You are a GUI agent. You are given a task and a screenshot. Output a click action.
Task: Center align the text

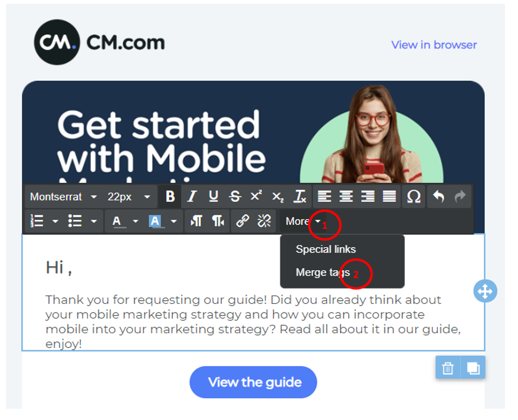click(x=346, y=197)
